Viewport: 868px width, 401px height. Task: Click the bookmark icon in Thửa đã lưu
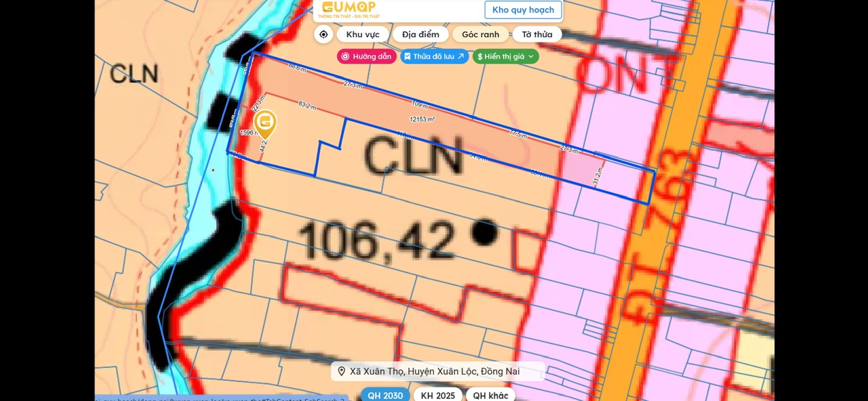(408, 57)
